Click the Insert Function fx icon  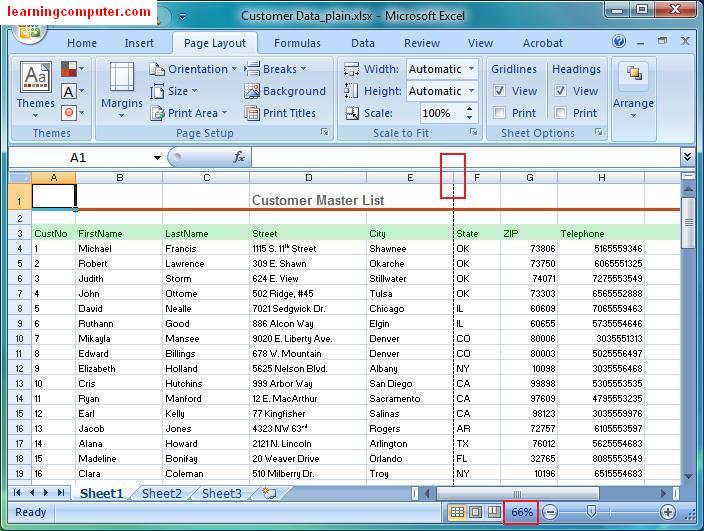pyautogui.click(x=238, y=157)
